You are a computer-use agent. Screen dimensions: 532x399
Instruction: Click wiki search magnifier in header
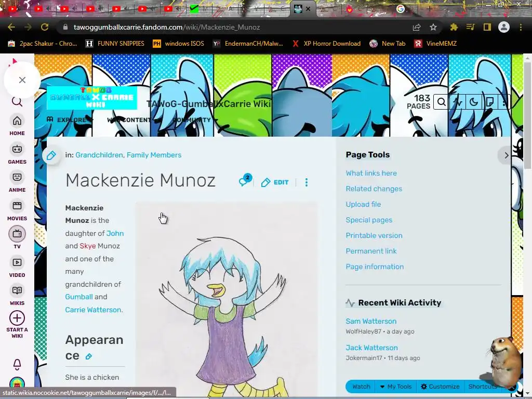[x=441, y=102]
